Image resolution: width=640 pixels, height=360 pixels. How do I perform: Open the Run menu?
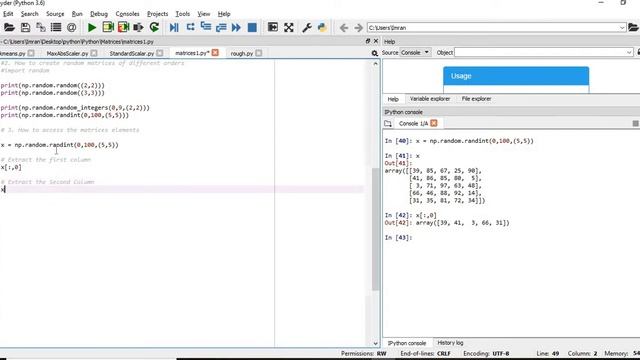pyautogui.click(x=77, y=14)
